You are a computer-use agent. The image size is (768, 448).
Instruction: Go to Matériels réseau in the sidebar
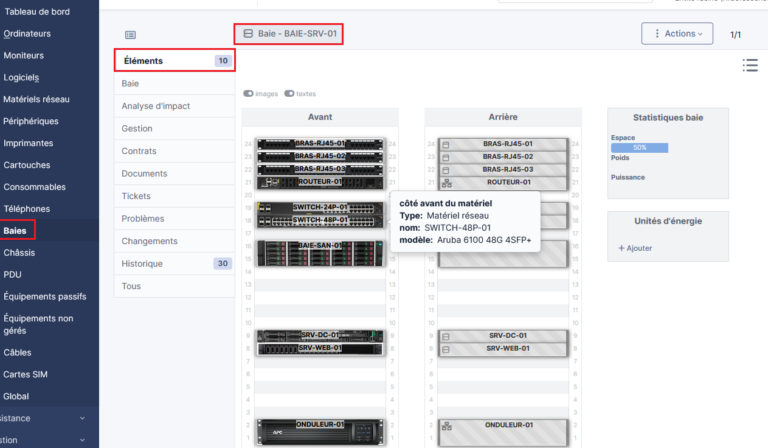coord(36,99)
